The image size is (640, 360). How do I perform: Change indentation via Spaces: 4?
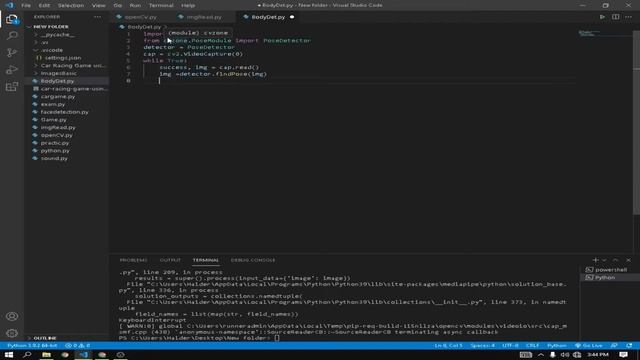(x=482, y=345)
